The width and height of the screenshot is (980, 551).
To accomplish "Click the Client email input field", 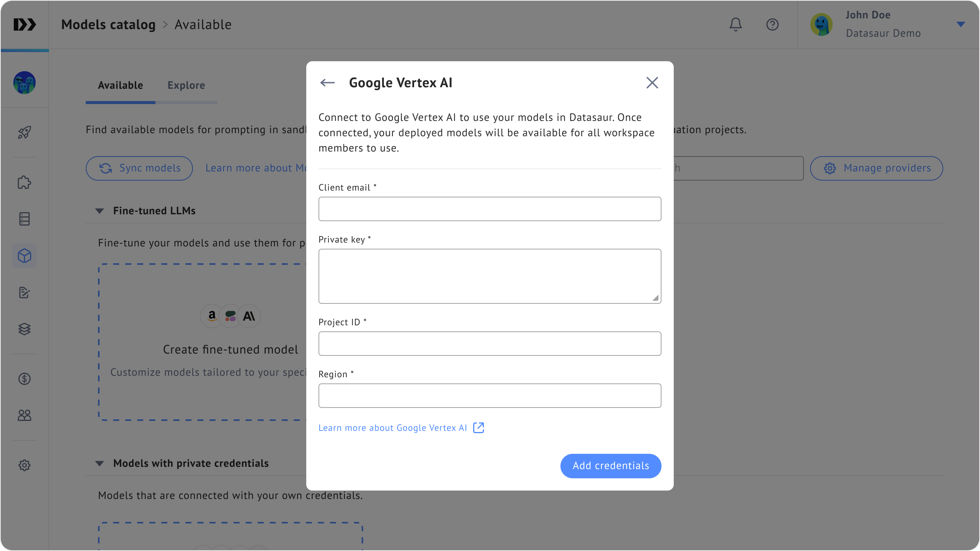I will [x=490, y=209].
